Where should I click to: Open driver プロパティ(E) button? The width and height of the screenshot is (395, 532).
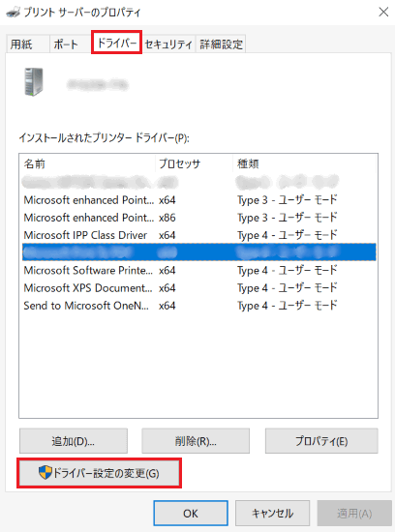[321, 441]
